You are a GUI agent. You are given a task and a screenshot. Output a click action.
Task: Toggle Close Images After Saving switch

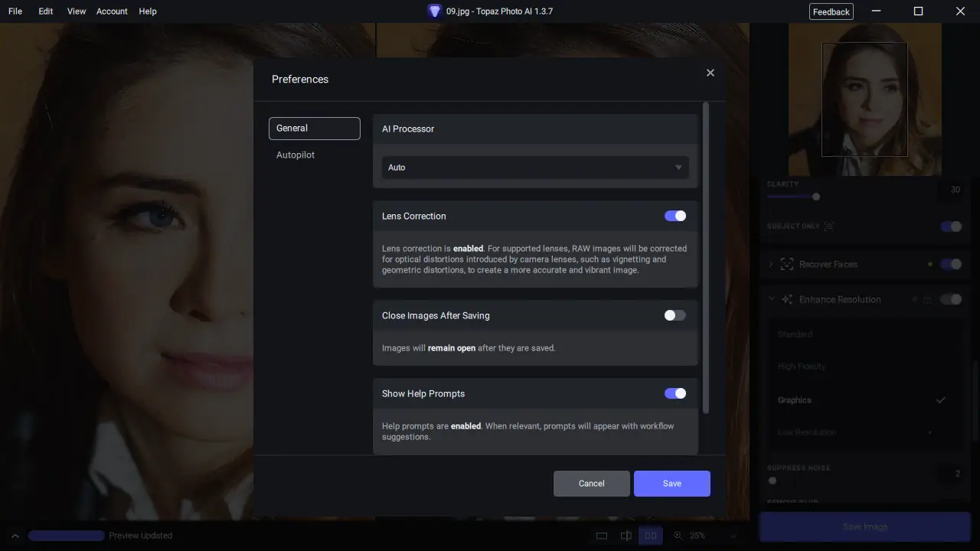click(675, 315)
